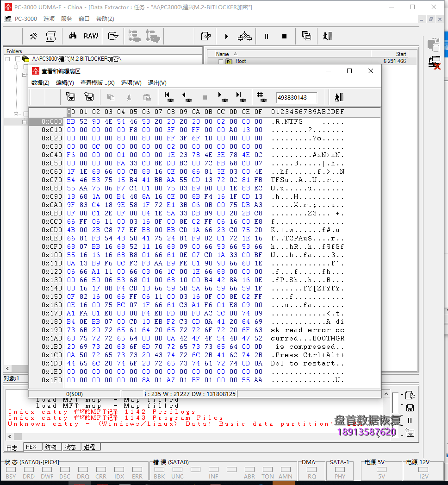The image size is (448, 485).
Task: Click the scissors cut icon in sector editor
Action: pyautogui.click(x=129, y=97)
